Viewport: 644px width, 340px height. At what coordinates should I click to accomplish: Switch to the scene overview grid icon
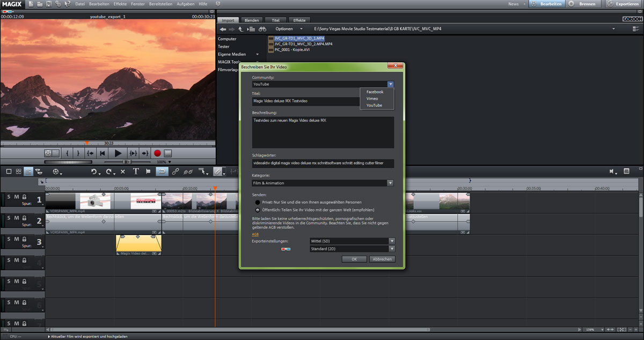(x=18, y=172)
